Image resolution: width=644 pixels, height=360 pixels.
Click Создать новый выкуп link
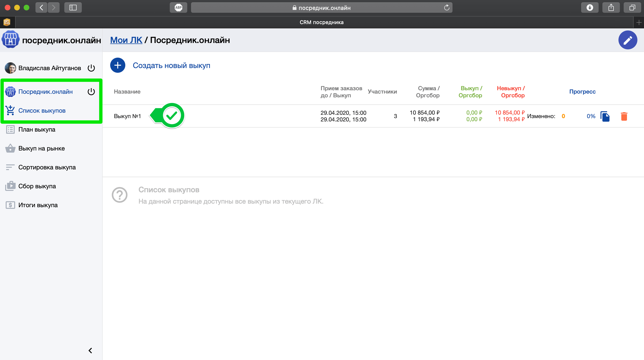tap(171, 65)
